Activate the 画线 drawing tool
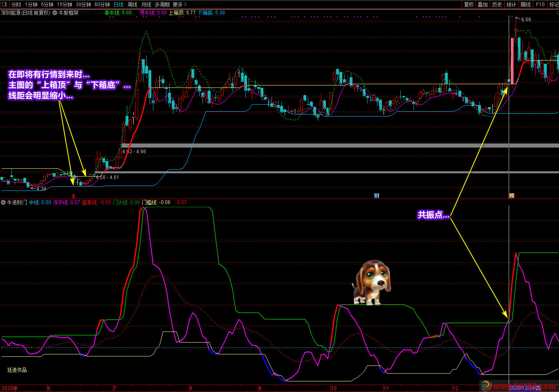Screen dimensions: 559x392 tap(525, 4)
